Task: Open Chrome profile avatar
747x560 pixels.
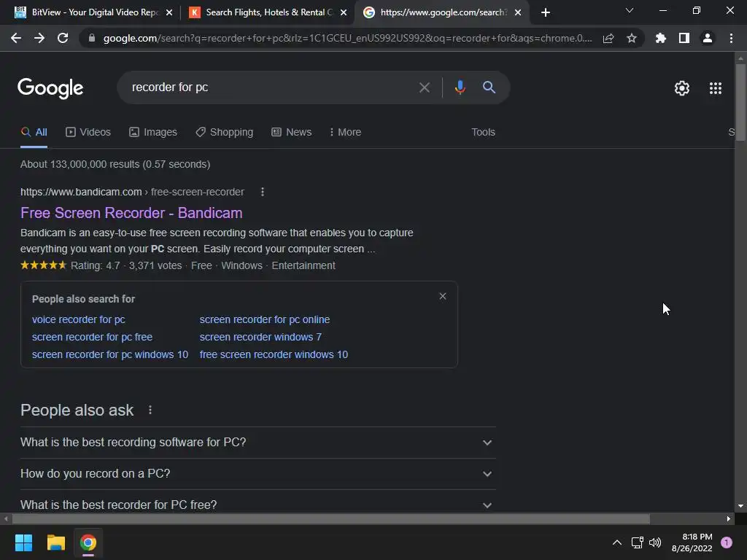Action: [x=708, y=38]
